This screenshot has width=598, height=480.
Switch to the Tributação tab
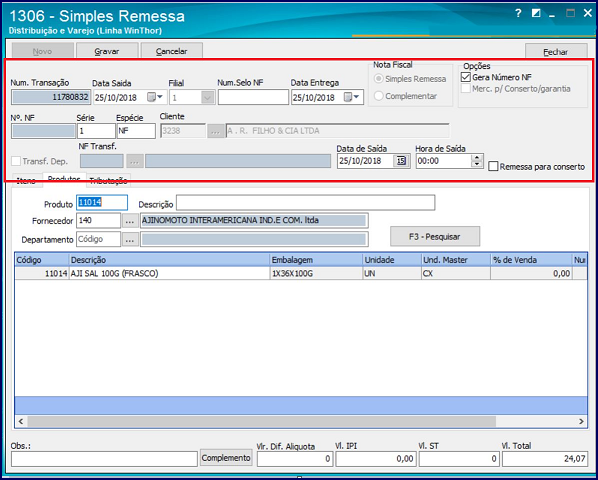tap(108, 181)
